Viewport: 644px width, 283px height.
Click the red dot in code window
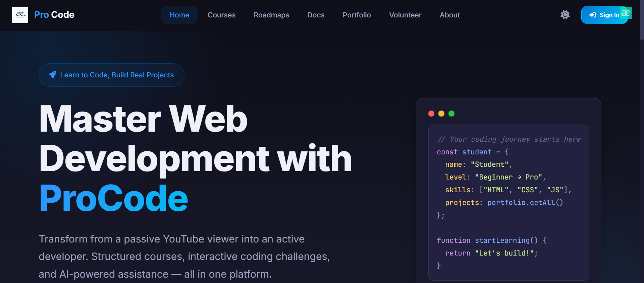click(431, 114)
